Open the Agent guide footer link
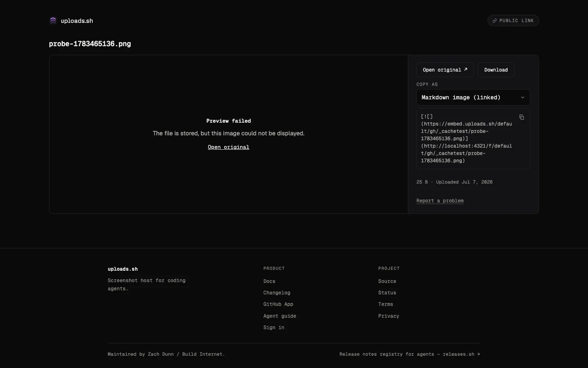Viewport: 588px width, 368px height. (x=280, y=316)
